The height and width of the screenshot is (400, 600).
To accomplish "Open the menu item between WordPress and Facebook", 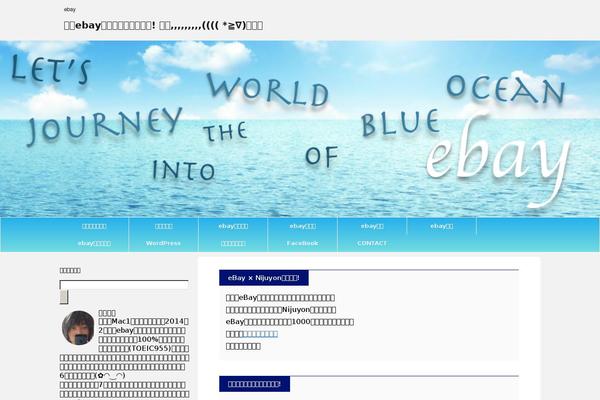I will pos(233,243).
